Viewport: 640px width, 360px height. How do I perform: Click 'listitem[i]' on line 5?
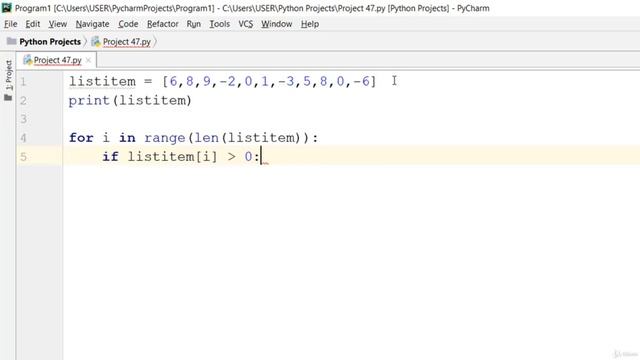pyautogui.click(x=173, y=157)
